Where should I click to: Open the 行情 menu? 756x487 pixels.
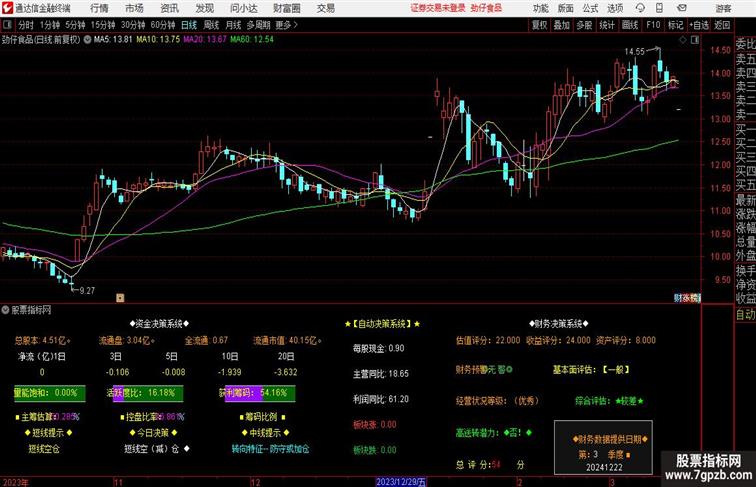(99, 8)
